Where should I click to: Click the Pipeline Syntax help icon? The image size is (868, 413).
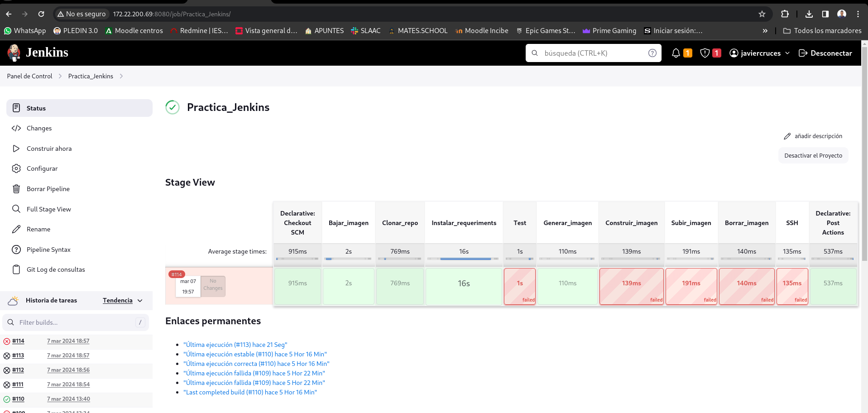16,250
